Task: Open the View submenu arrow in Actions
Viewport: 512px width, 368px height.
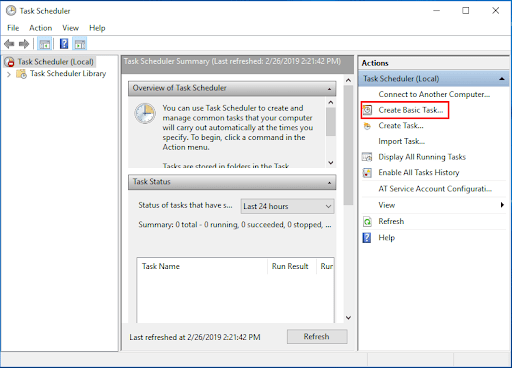Action: 502,205
